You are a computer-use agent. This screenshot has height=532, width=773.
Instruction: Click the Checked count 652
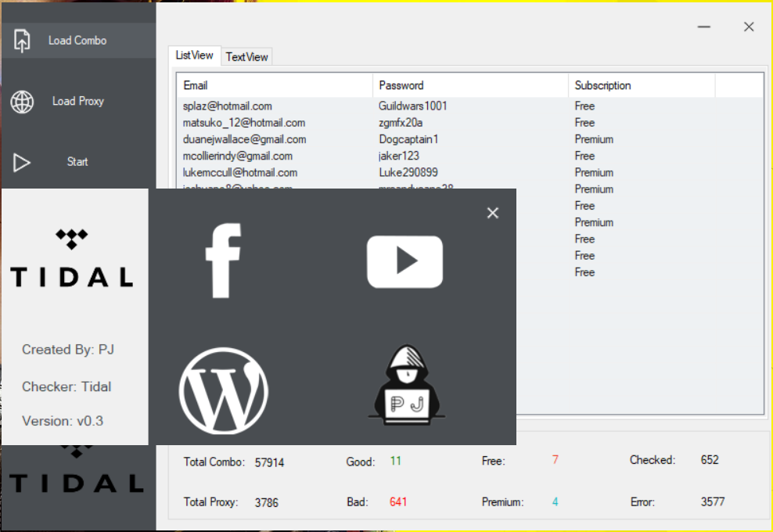pyautogui.click(x=710, y=460)
